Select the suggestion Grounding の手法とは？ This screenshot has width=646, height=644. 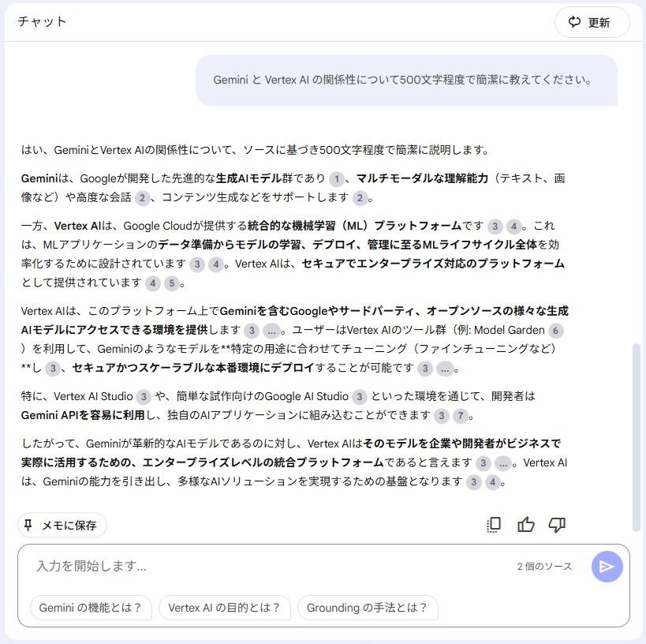click(x=368, y=608)
